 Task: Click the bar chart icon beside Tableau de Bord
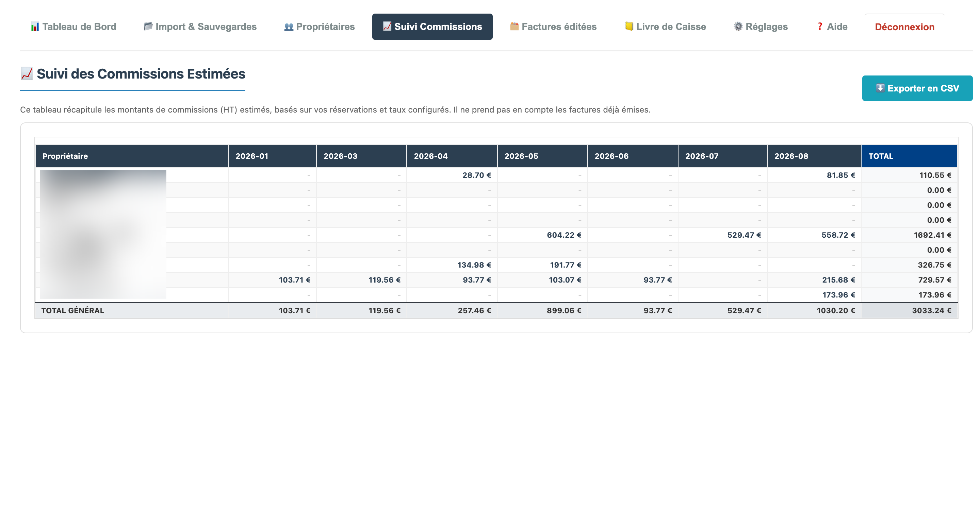tap(35, 27)
